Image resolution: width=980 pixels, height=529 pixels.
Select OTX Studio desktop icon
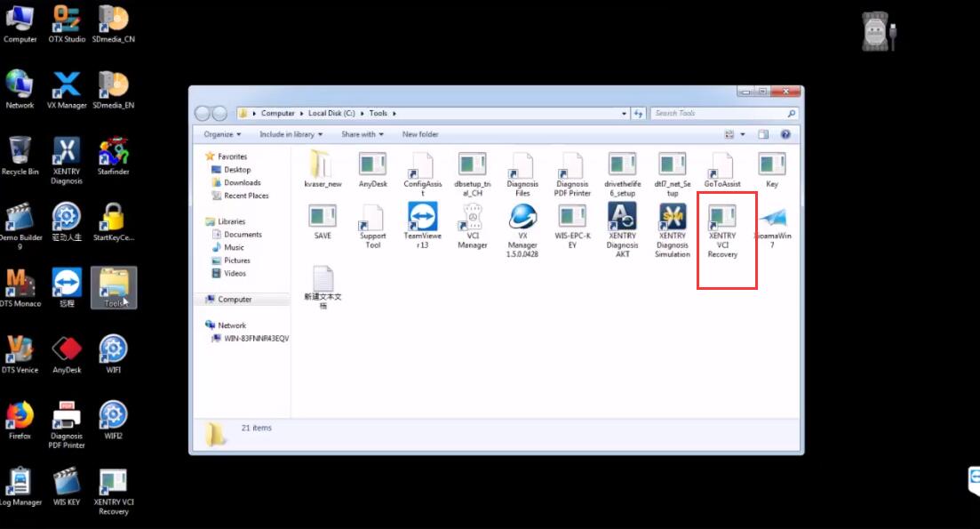coord(67,24)
